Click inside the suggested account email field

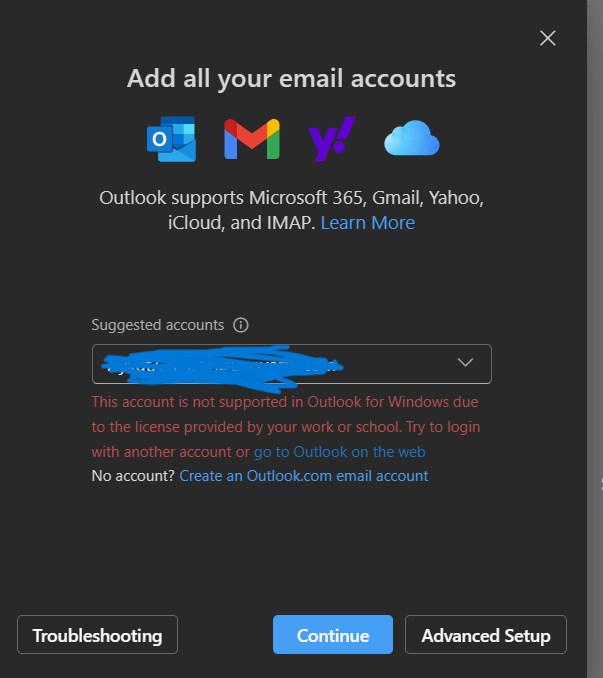[x=291, y=364]
